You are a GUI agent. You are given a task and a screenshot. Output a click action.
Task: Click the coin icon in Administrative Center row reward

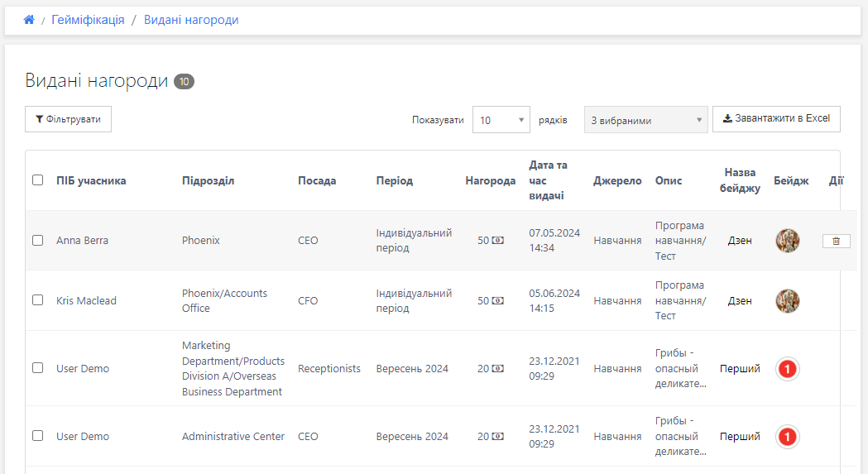tap(497, 436)
